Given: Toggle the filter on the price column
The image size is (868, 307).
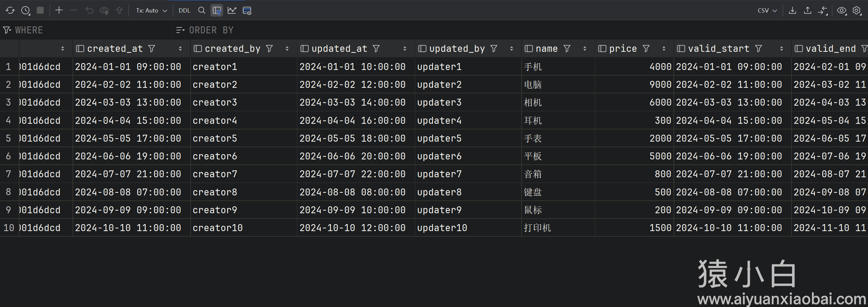Looking at the screenshot, I should point(646,49).
